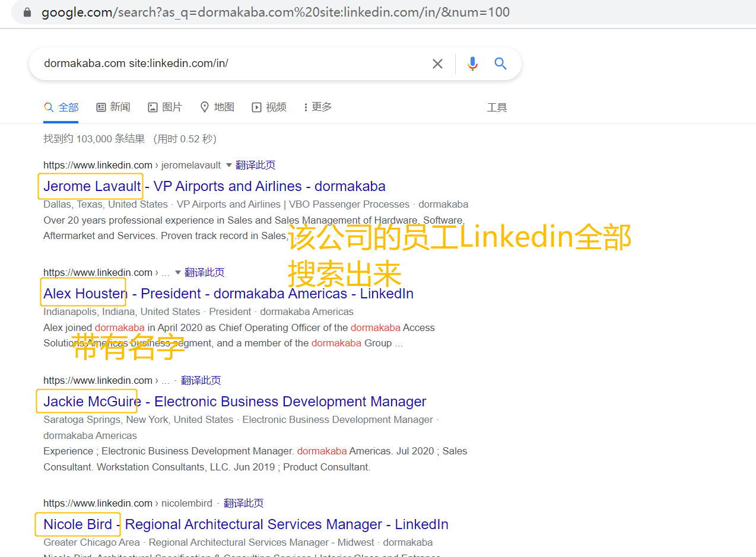Open Jerome Lavault's LinkedIn result title
The height and width of the screenshot is (557, 756).
point(214,186)
